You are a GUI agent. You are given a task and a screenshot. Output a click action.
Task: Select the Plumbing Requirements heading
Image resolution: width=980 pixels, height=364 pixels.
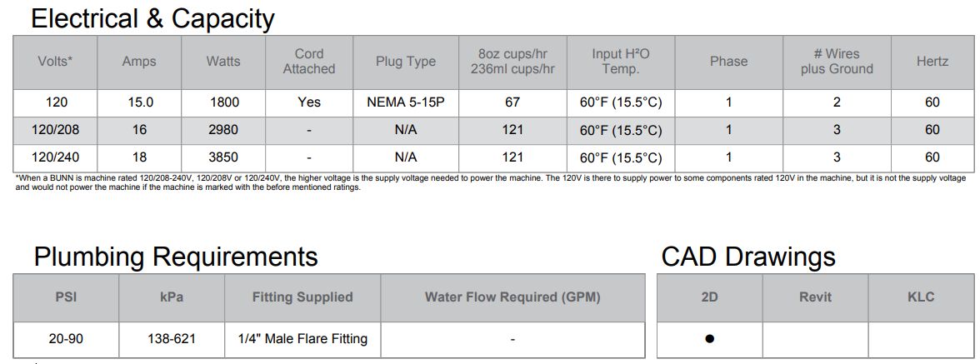click(x=176, y=257)
